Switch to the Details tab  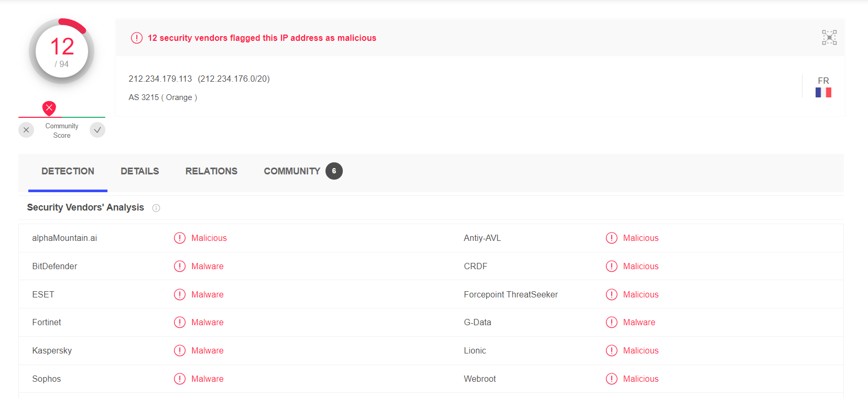[139, 171]
